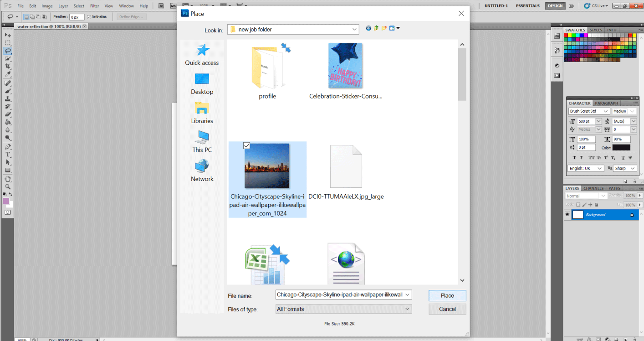Toggle Quick Mask mode in the toolbox

tap(8, 212)
